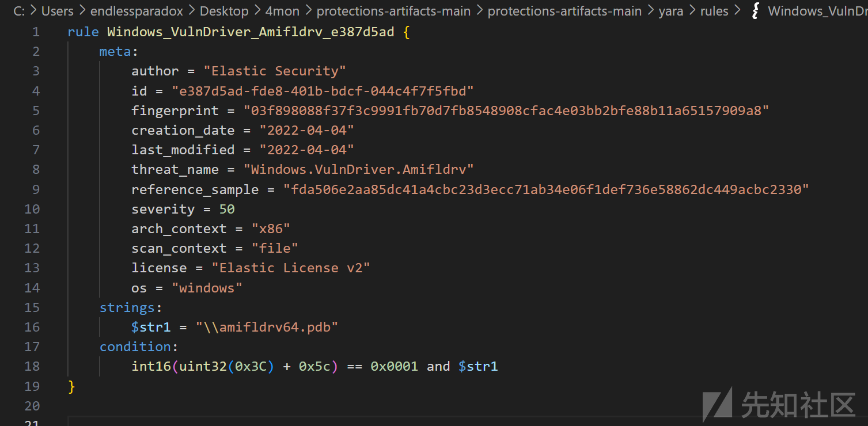This screenshot has height=426, width=868.
Task: Click int16 in the condition line
Action: (x=151, y=366)
